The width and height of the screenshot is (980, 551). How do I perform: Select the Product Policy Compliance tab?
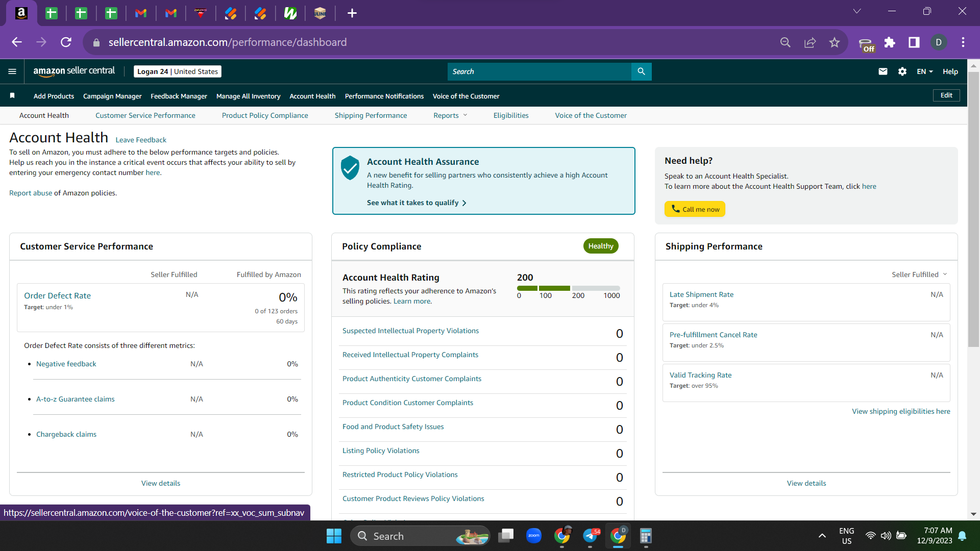[265, 115]
